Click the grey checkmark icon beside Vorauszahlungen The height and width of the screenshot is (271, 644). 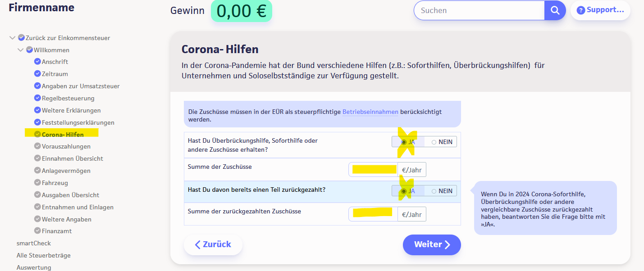(x=38, y=146)
